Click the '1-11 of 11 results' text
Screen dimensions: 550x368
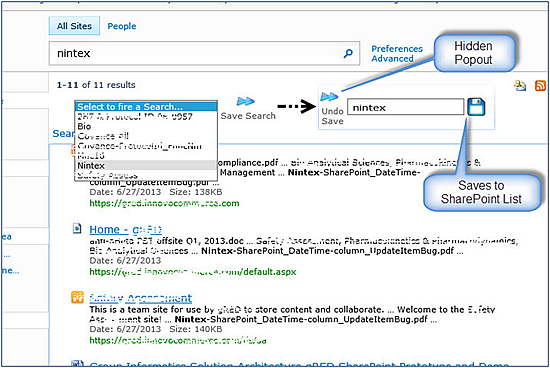(96, 85)
